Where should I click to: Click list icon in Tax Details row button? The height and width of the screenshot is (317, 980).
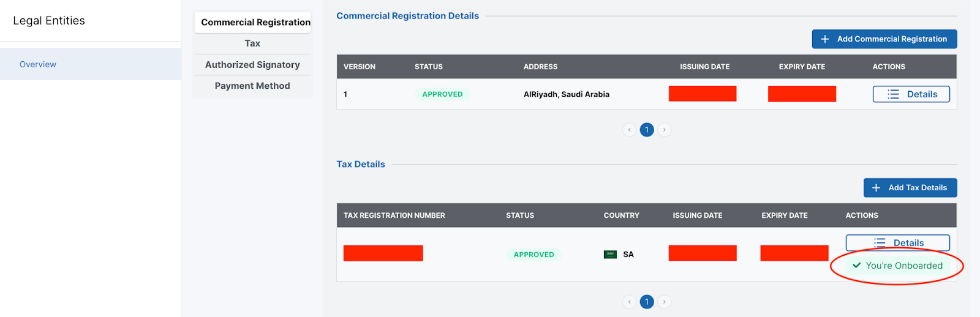(880, 243)
